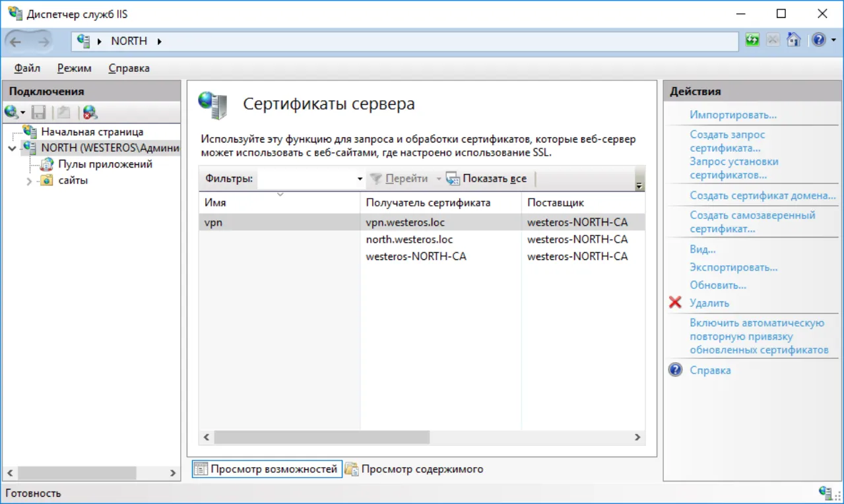Open the Файл menu
Screen dimensions: 844x504
click(27, 68)
